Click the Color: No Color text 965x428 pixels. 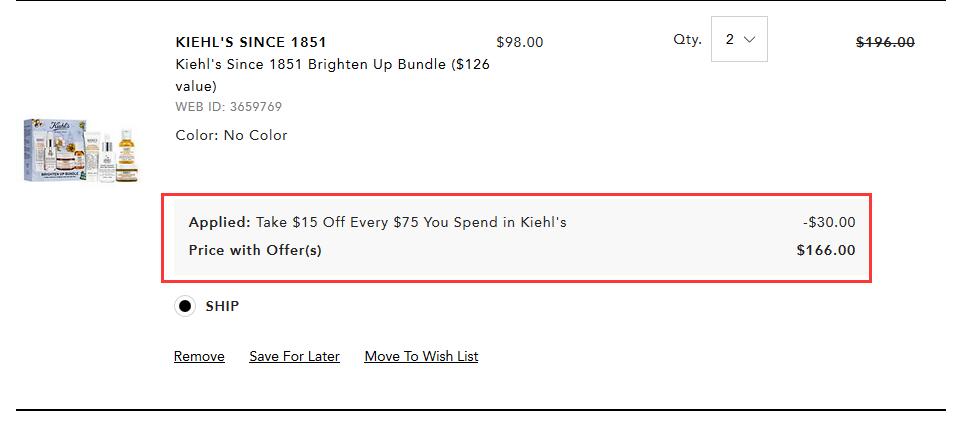click(231, 135)
